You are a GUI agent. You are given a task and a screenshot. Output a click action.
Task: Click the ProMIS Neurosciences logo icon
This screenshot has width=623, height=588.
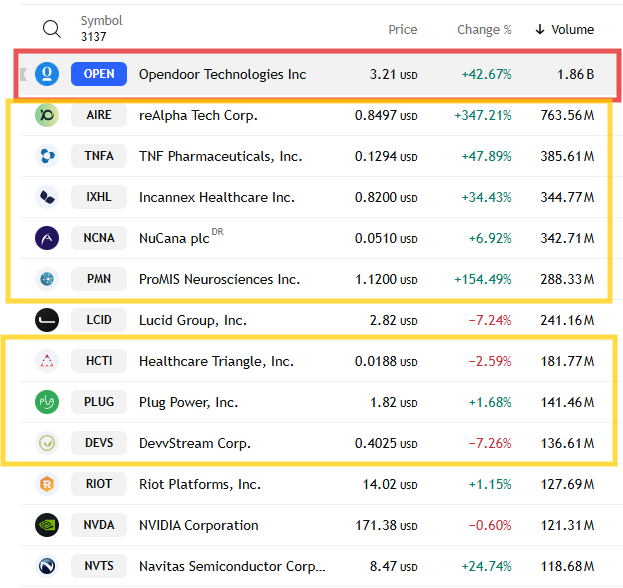click(47, 279)
